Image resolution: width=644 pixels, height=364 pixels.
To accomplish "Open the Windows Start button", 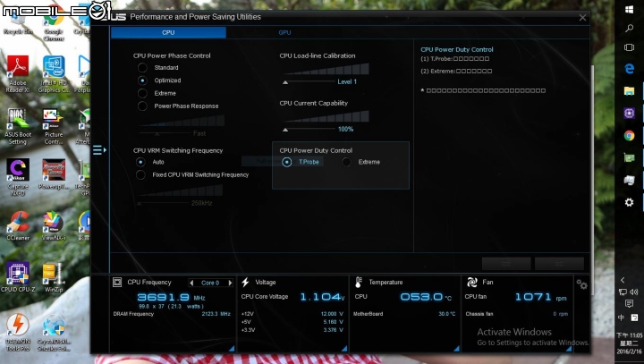I will [629, 9].
